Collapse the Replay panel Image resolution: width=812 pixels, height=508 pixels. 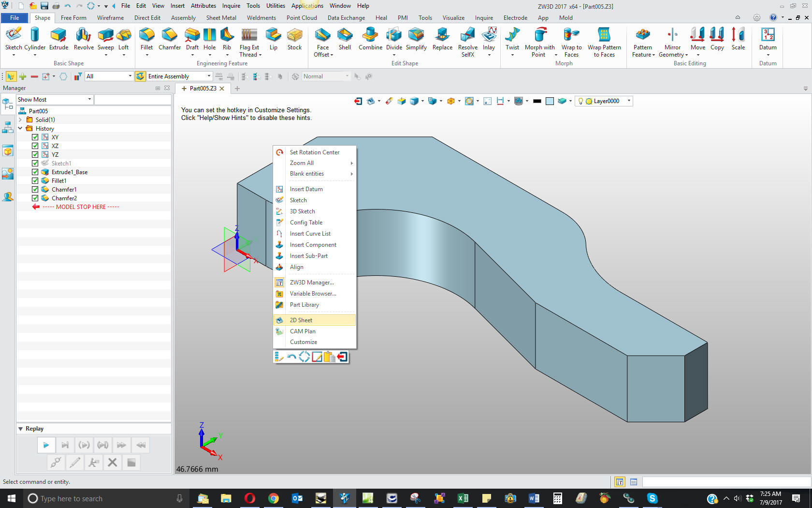(21, 429)
